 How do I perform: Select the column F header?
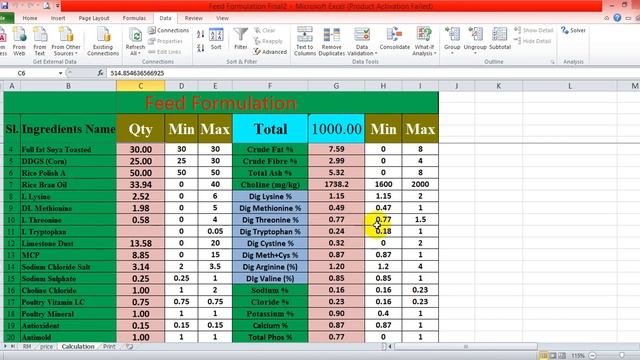click(x=270, y=86)
